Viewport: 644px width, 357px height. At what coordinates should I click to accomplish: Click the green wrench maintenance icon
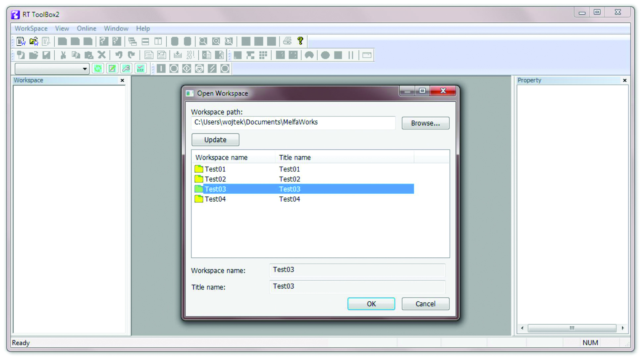[x=126, y=69]
